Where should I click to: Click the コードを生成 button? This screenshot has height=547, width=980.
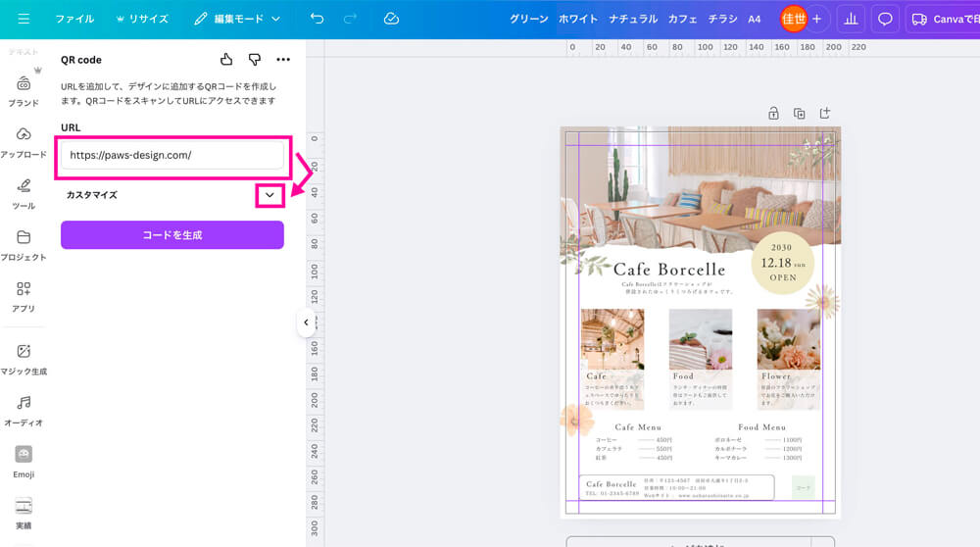pos(172,235)
